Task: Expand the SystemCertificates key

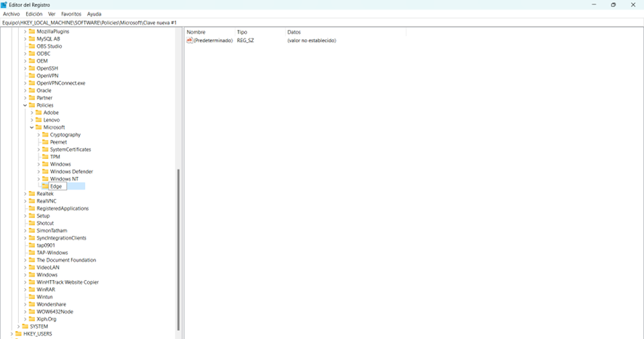Action: pyautogui.click(x=39, y=150)
